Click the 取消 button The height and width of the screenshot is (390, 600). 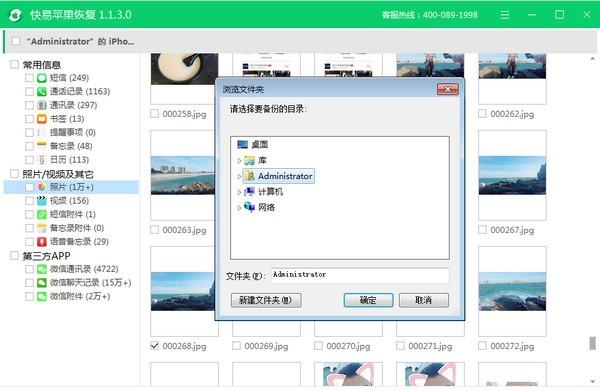424,300
